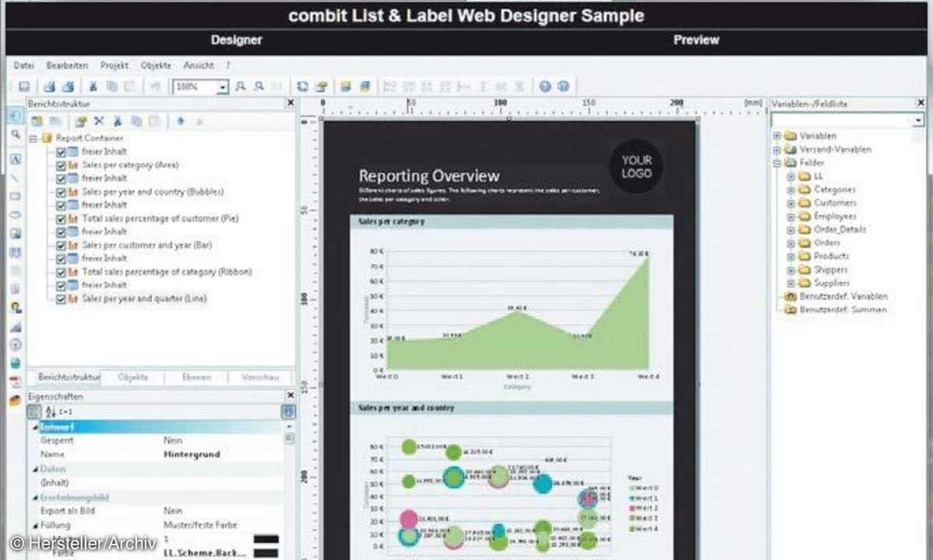Open the Projekt menu
The width and height of the screenshot is (933, 560).
coord(114,65)
